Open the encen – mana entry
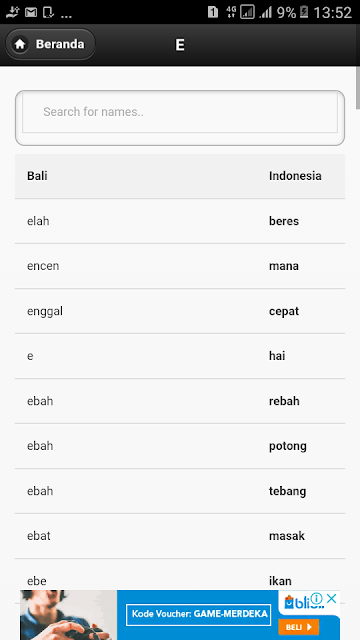360x640 pixels. (180, 266)
